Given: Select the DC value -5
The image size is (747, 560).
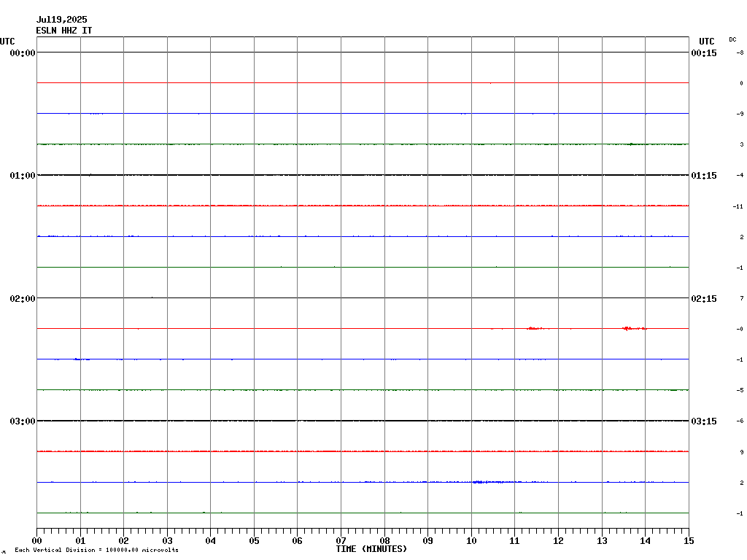Looking at the screenshot, I should tap(740, 391).
